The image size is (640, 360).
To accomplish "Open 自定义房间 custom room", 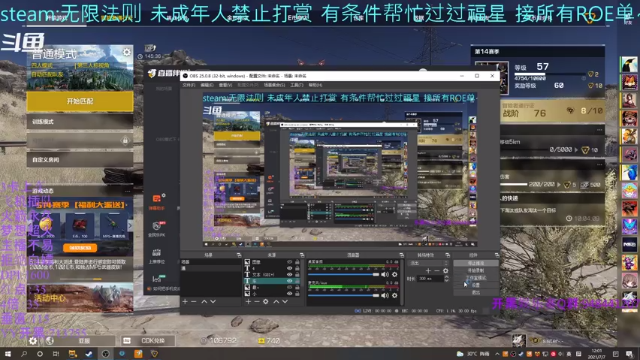I will pos(80,160).
